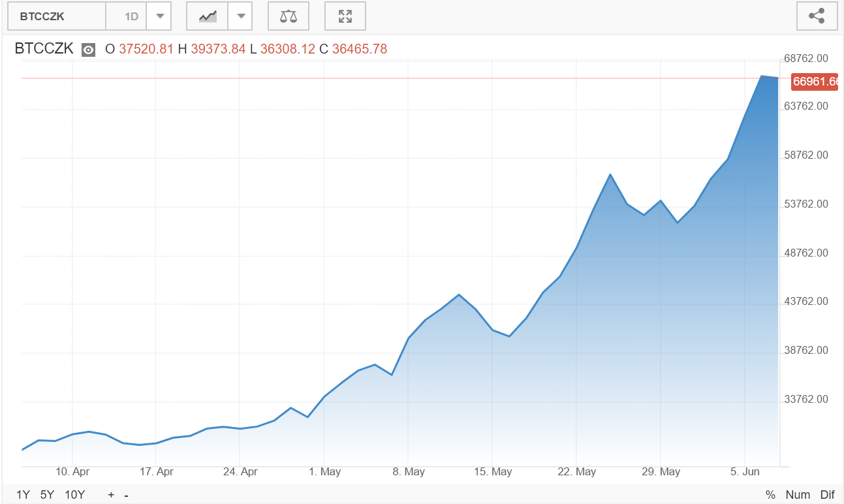Image resolution: width=844 pixels, height=504 pixels.
Task: Click the BTCCZK symbol input field
Action: coord(57,16)
